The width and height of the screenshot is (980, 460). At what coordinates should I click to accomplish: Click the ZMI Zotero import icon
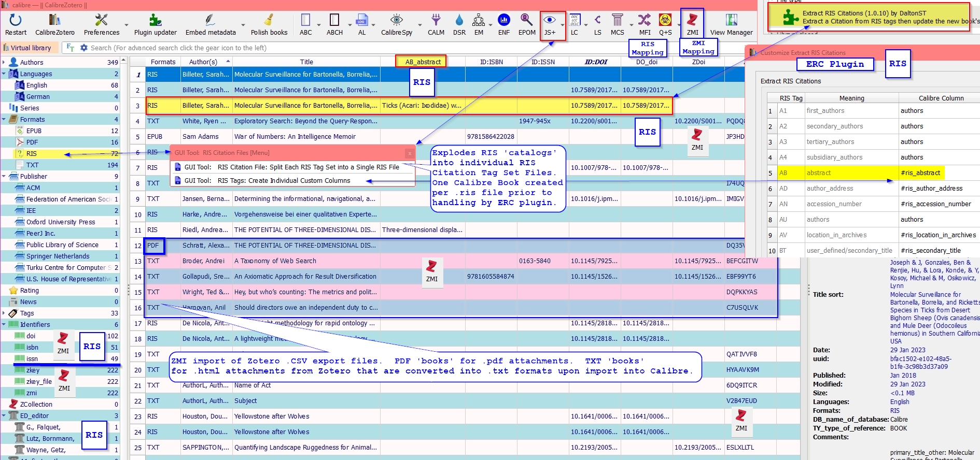(x=692, y=21)
